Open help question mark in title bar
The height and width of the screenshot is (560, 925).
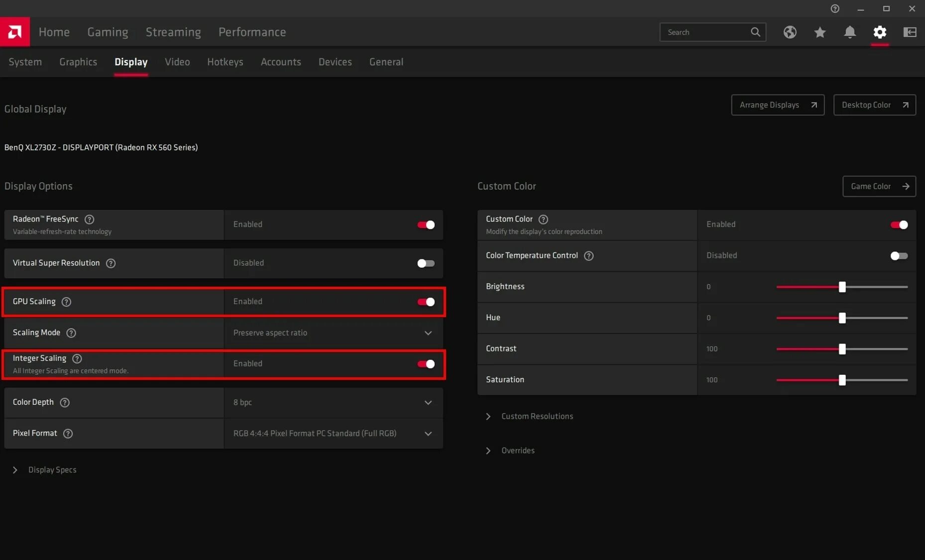pyautogui.click(x=835, y=8)
